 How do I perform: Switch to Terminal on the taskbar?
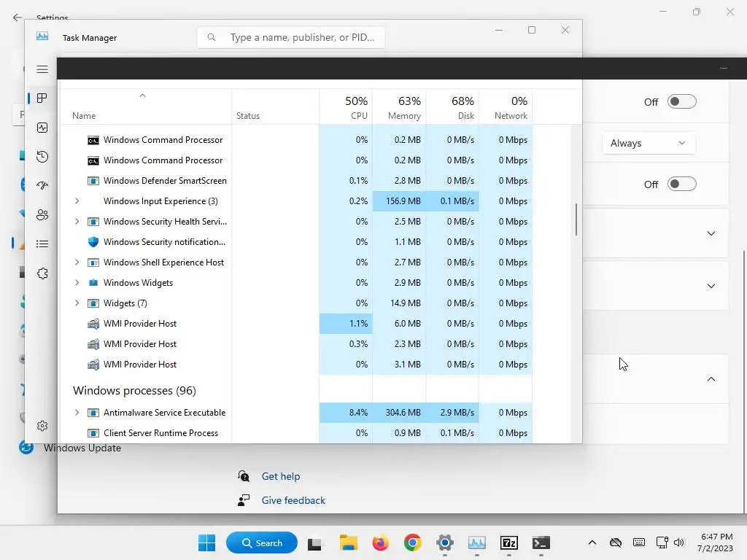click(541, 542)
